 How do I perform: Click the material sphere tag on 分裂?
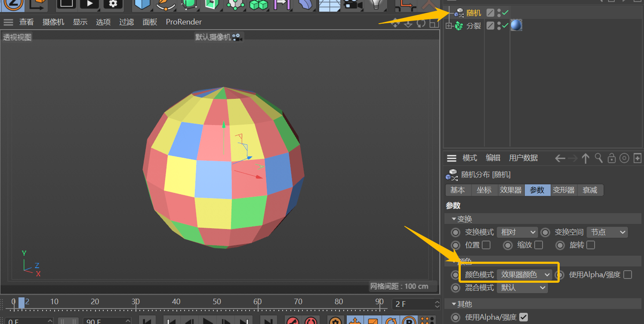point(516,25)
